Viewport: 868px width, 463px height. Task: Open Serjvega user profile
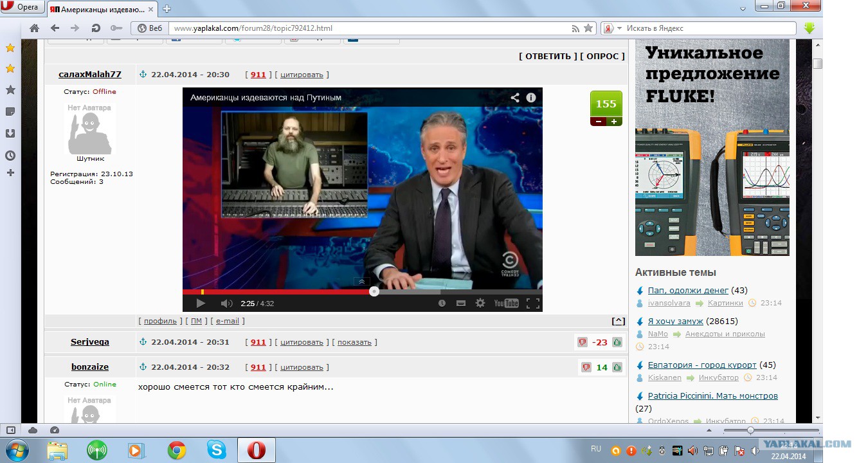pos(90,342)
